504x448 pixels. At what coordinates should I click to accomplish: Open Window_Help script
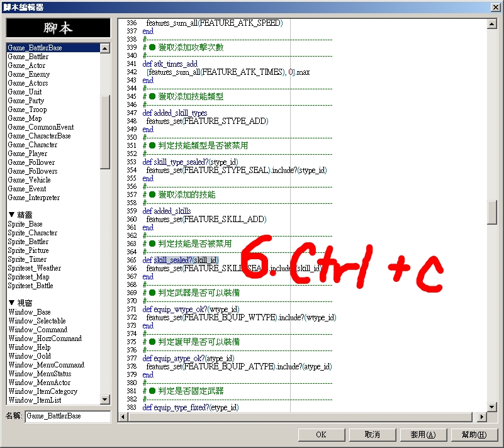click(x=30, y=347)
